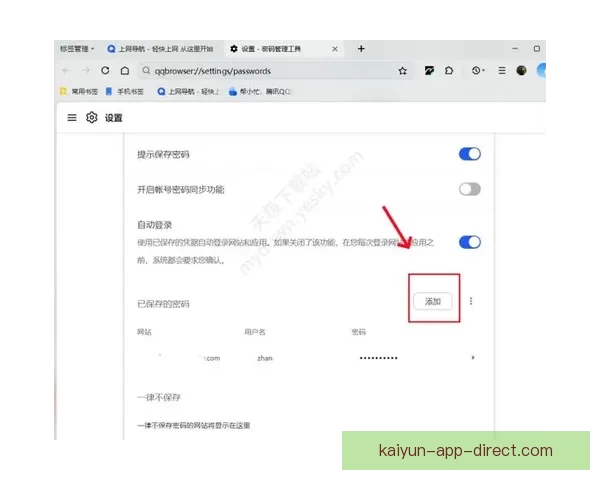600x480 pixels.
Task: Reload the page with the refresh icon
Action: [105, 70]
